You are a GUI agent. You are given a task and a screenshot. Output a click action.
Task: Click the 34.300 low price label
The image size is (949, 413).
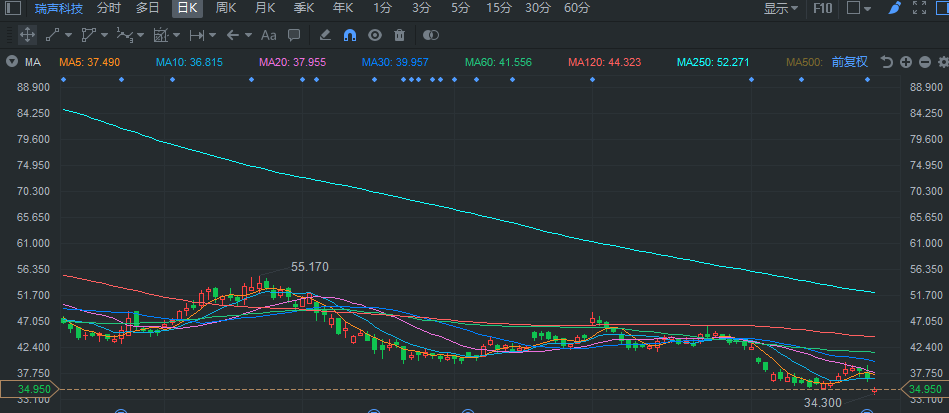[823, 402]
